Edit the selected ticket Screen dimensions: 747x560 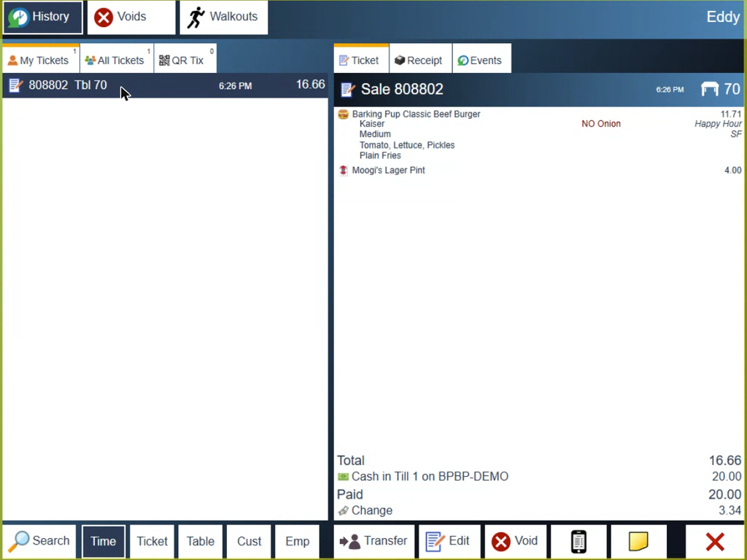(x=448, y=541)
